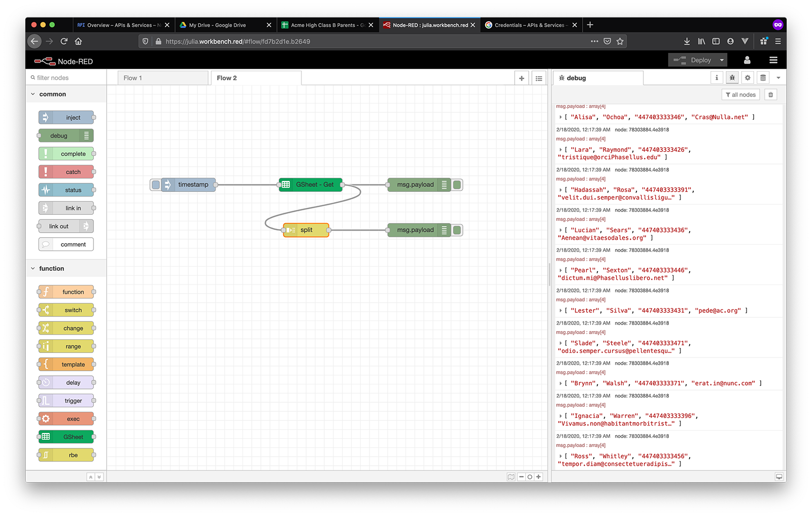Select the link out node

pos(66,226)
